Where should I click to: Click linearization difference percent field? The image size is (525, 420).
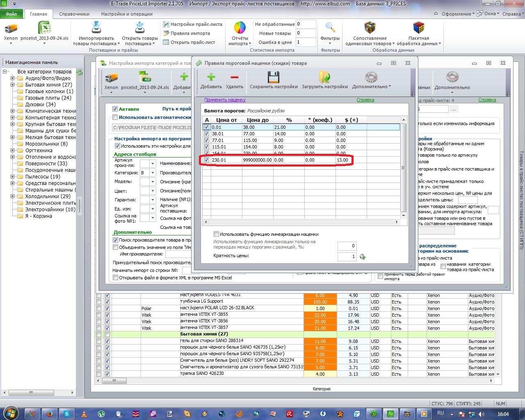point(347,246)
